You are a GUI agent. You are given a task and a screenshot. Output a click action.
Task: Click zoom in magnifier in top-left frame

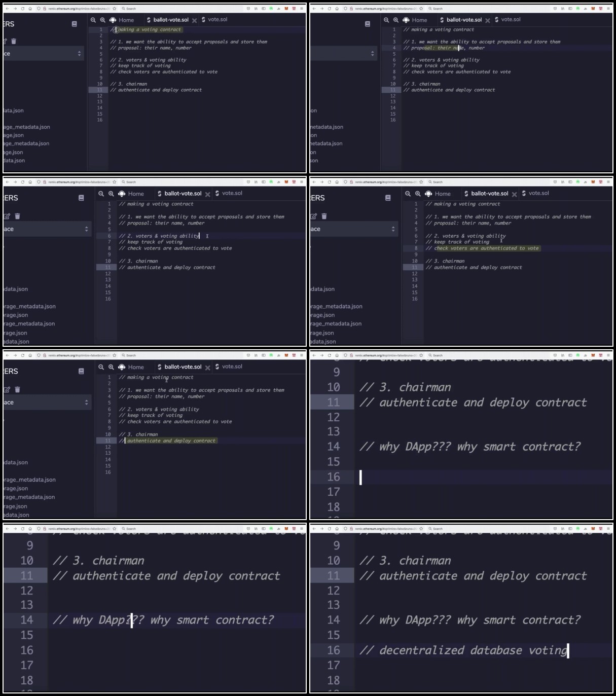pos(102,20)
